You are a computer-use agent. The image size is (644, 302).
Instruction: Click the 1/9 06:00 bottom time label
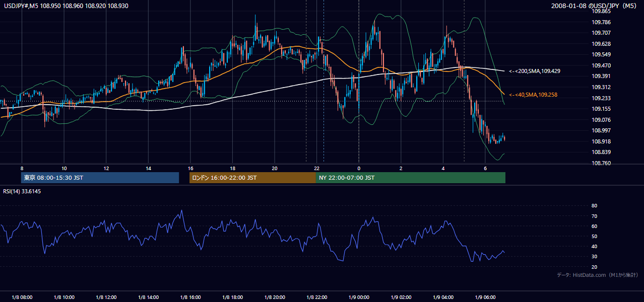485,297
